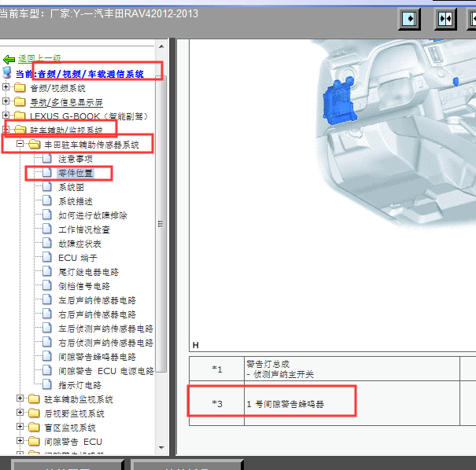The height and width of the screenshot is (470, 476).
Task: Expand the 导航/多信息显示屏 folder node
Action: pos(6,101)
